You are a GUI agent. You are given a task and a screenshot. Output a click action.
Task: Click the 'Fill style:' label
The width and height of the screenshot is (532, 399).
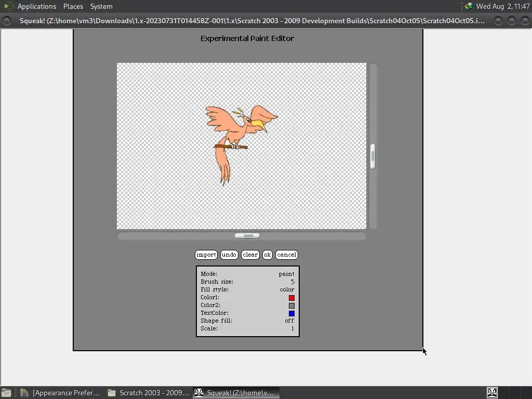[x=215, y=289]
